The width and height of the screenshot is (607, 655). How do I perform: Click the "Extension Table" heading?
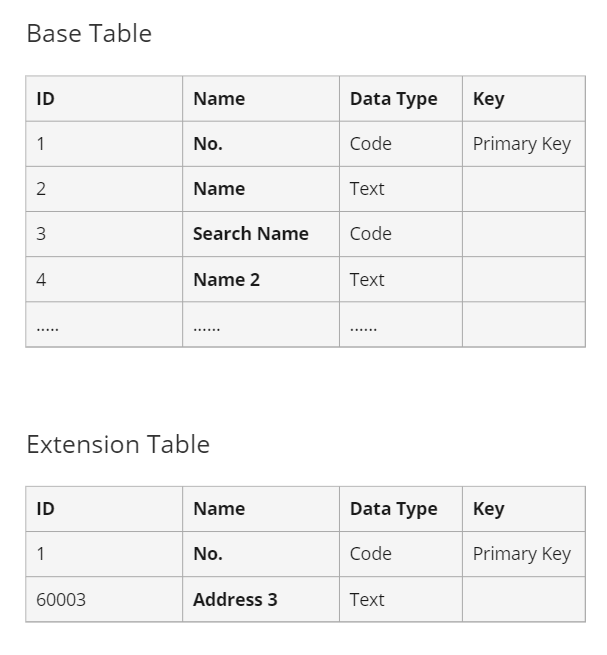point(118,444)
